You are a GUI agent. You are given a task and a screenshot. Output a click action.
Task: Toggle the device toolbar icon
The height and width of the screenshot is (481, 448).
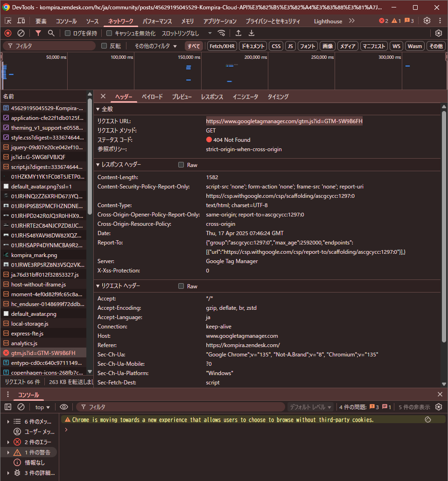click(x=21, y=21)
